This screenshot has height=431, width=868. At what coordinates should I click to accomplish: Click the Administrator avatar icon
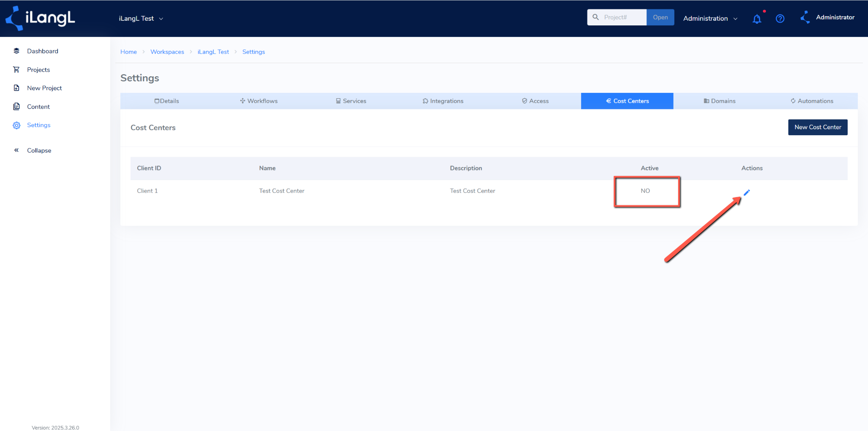click(805, 17)
